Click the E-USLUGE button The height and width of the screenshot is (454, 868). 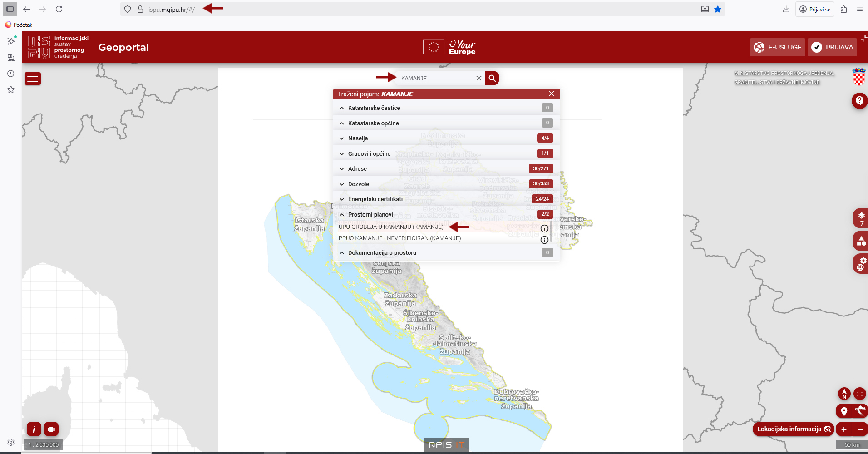coord(777,47)
